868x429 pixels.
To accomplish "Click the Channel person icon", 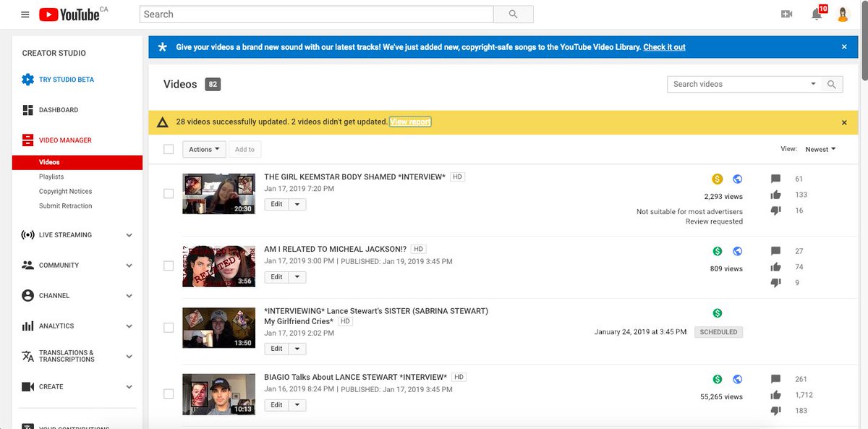I will [x=27, y=296].
